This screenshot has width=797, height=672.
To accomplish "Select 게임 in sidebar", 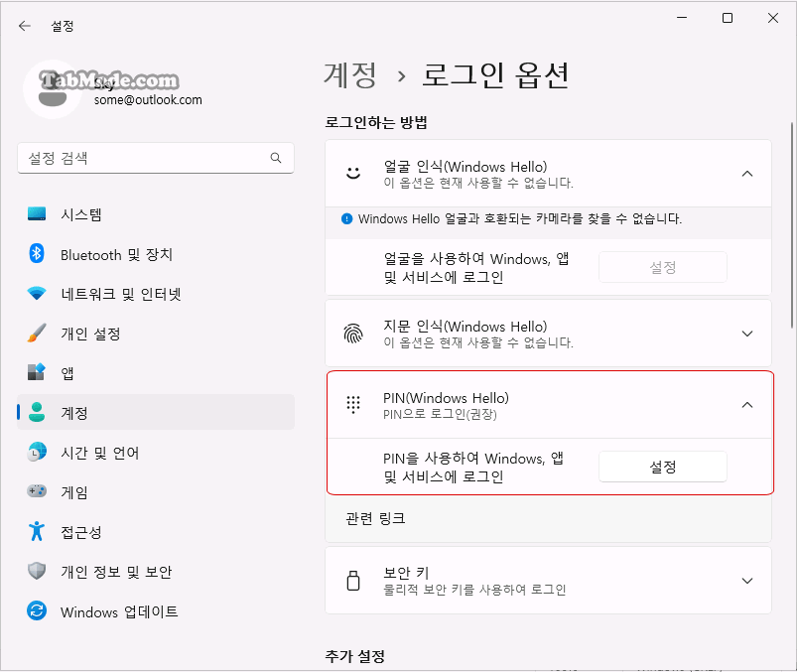I will [156, 491].
